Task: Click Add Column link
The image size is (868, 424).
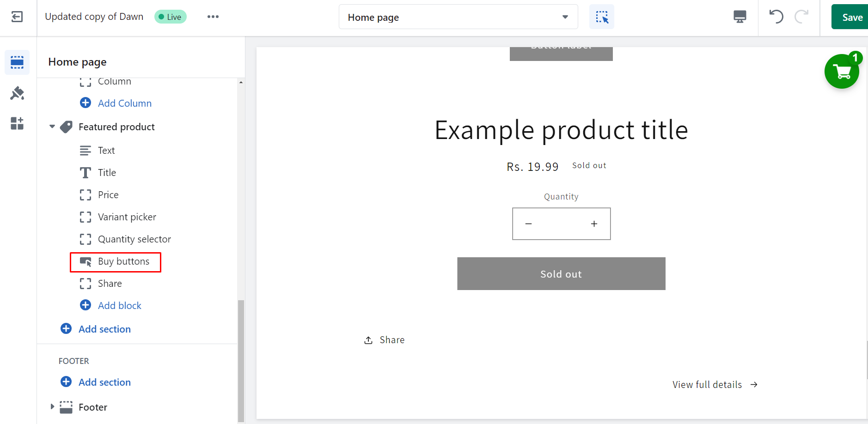Action: pos(125,103)
